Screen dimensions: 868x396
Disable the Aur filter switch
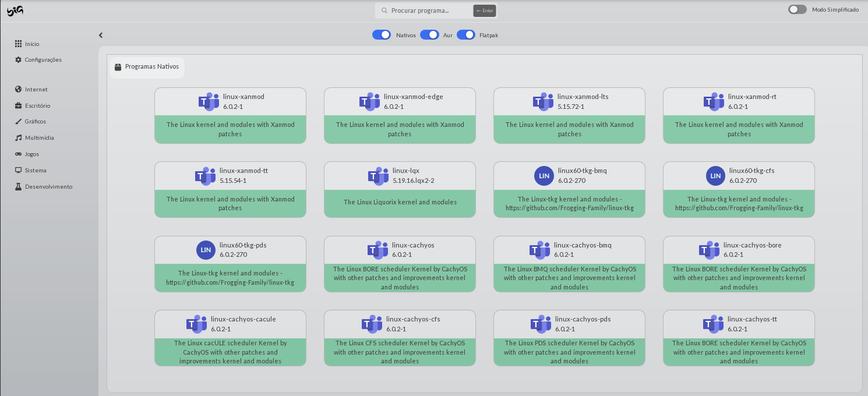[429, 35]
